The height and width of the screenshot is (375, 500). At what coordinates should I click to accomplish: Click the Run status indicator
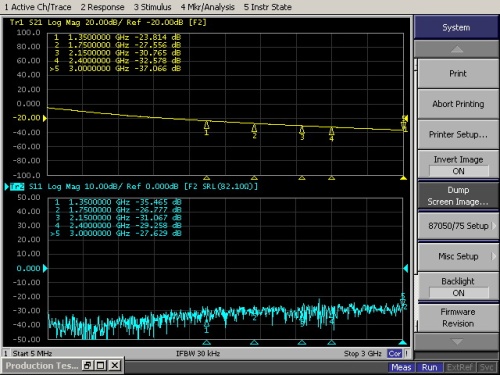click(429, 367)
